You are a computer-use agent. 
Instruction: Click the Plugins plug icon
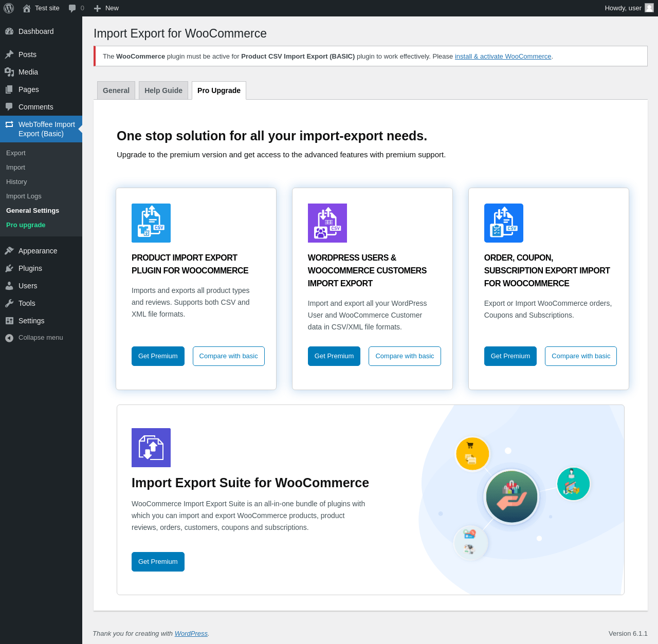(9, 268)
